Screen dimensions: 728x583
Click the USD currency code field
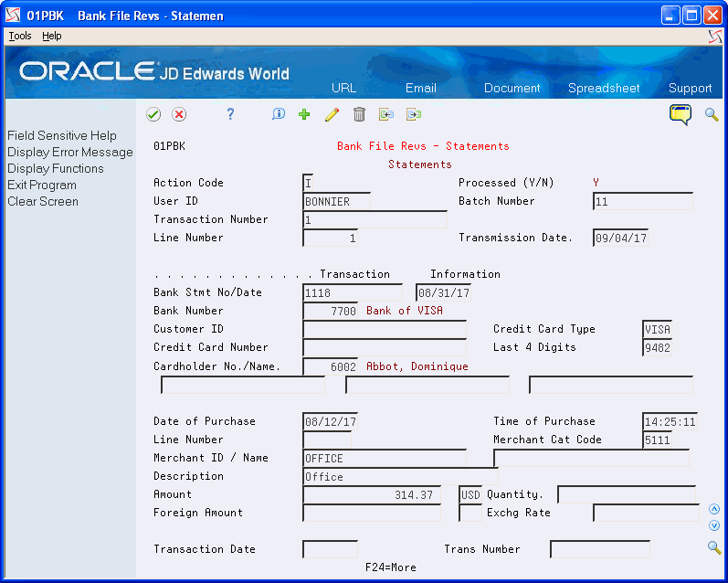pyautogui.click(x=470, y=494)
